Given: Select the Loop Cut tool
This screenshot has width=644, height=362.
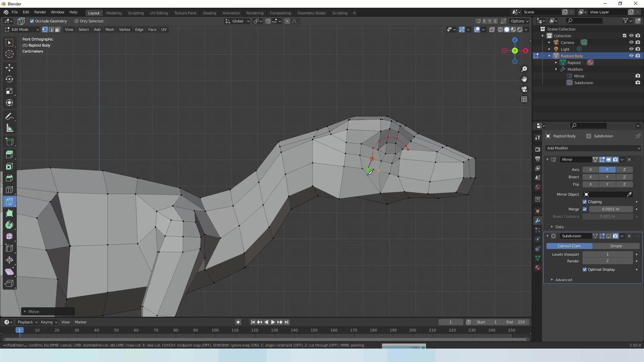Looking at the screenshot, I should point(9,190).
